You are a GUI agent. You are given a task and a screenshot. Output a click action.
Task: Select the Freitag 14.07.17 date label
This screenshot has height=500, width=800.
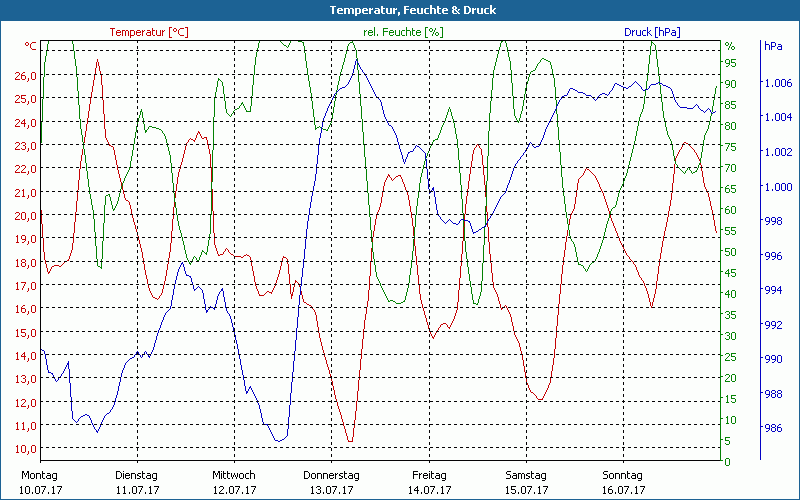tap(428, 482)
